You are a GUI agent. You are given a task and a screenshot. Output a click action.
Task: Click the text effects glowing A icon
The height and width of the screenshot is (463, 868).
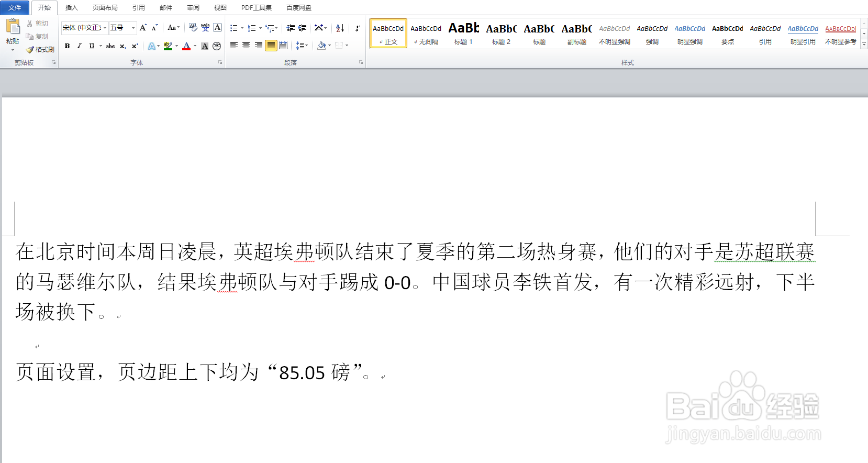[x=151, y=46]
